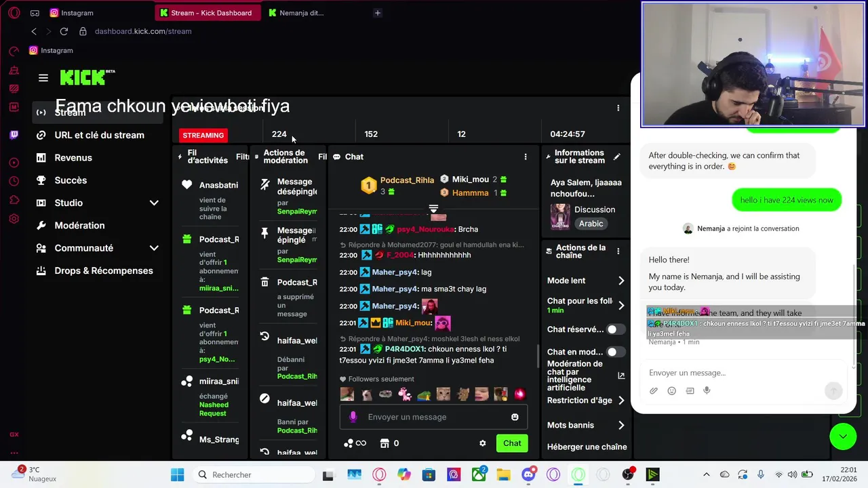The width and height of the screenshot is (868, 488).
Task: Expand the Studio sidebar section
Action: click(x=154, y=203)
